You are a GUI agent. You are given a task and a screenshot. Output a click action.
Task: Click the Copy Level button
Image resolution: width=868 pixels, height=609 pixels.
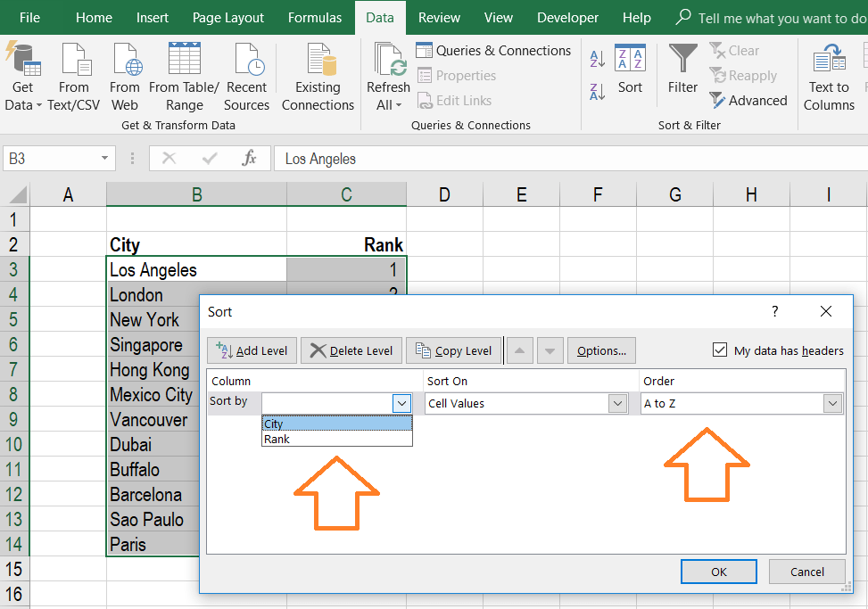[454, 350]
